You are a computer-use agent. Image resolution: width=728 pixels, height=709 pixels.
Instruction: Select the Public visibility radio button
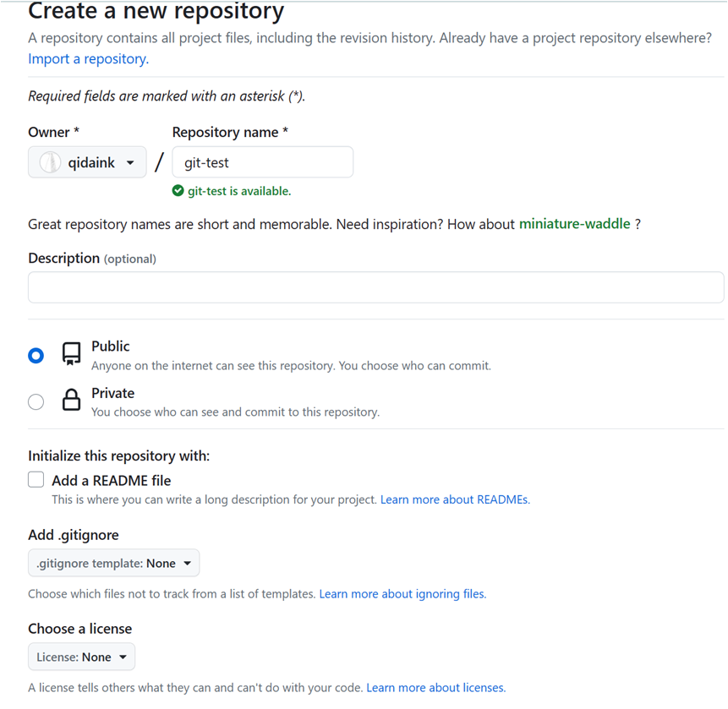coord(36,355)
